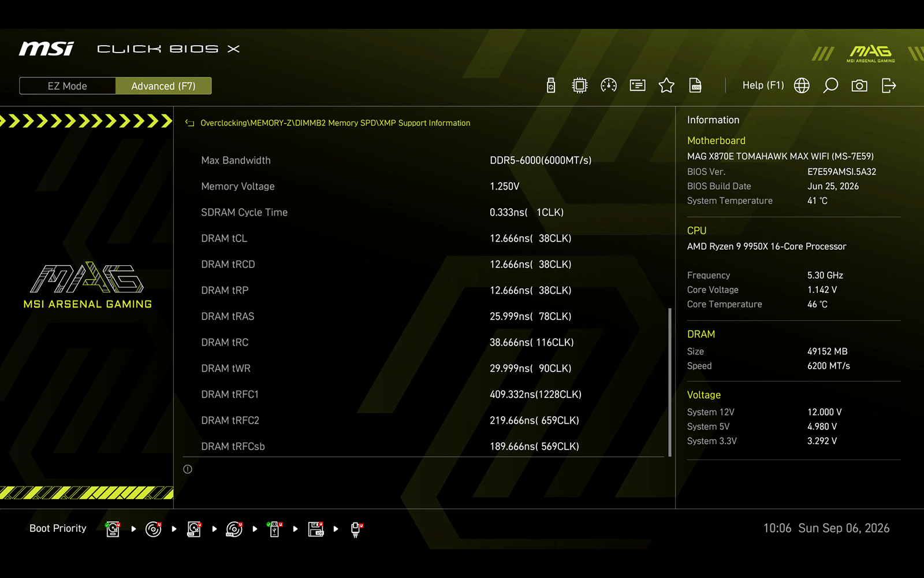
Task: Open the LOG file icon
Action: [695, 86]
